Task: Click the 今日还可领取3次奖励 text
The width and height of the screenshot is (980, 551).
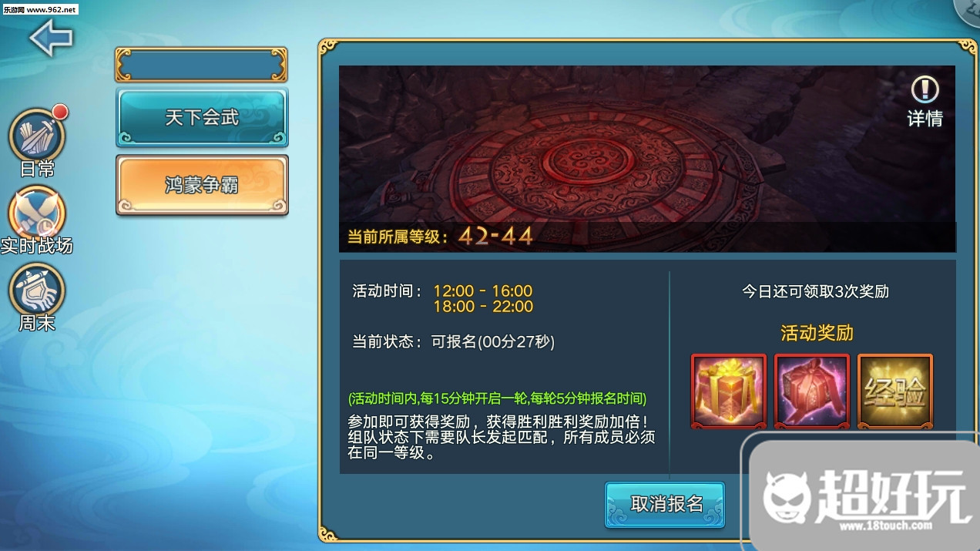Action: coord(815,291)
